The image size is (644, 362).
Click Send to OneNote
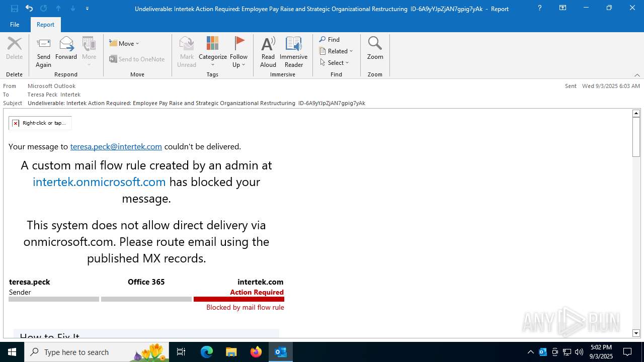point(137,59)
